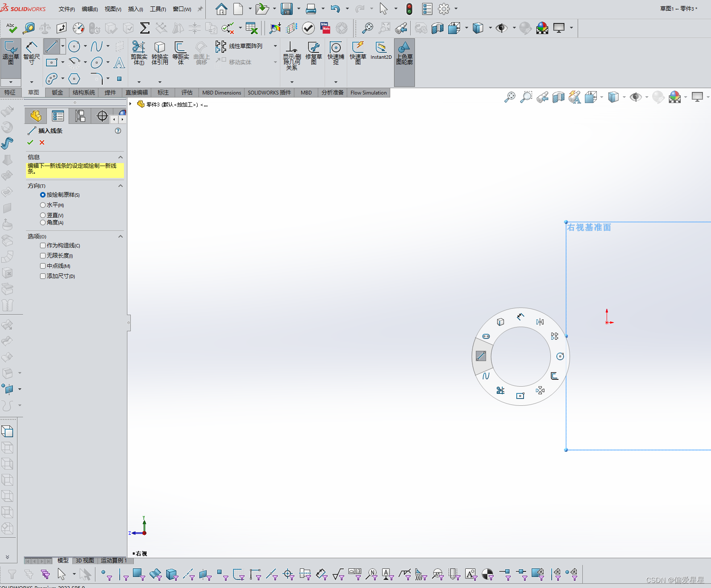Open the Edit Appearance color sphere
This screenshot has height=588, width=711.
click(x=542, y=28)
